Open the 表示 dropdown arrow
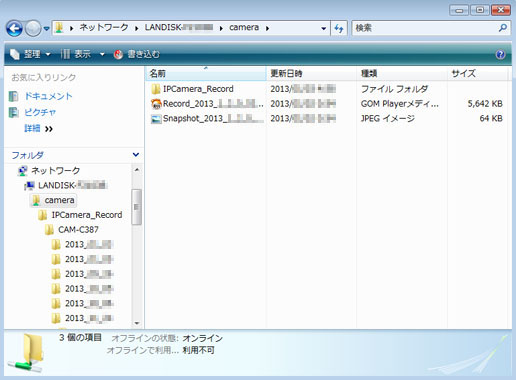This screenshot has width=516, height=380. tap(102, 54)
